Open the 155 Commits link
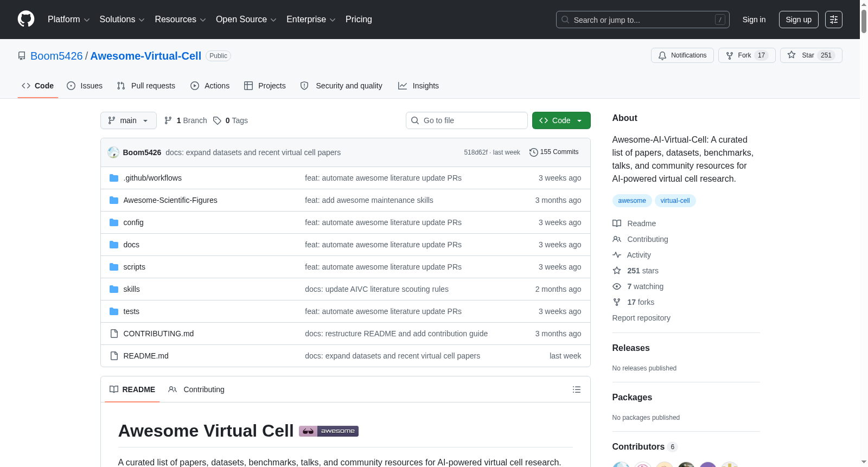This screenshot has width=868, height=467. click(x=554, y=152)
